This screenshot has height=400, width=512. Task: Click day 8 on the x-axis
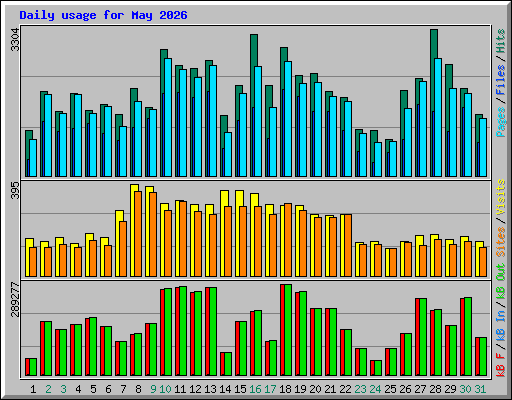(138, 389)
